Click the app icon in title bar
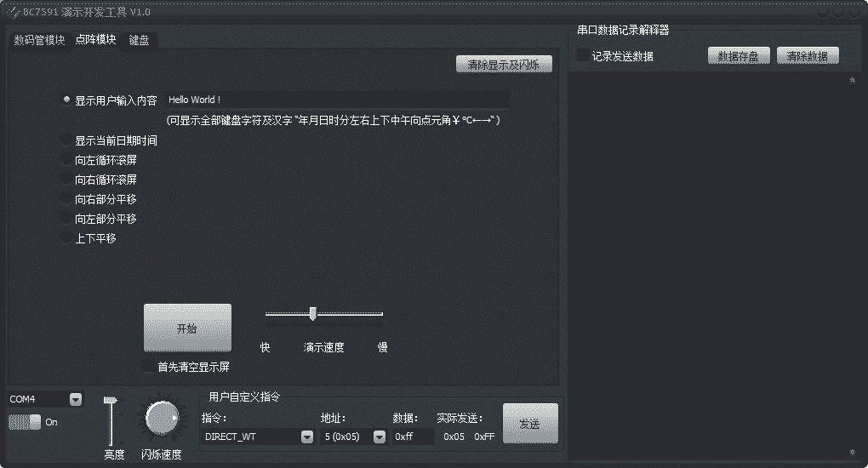Screen dimensions: 868x468 [13, 12]
